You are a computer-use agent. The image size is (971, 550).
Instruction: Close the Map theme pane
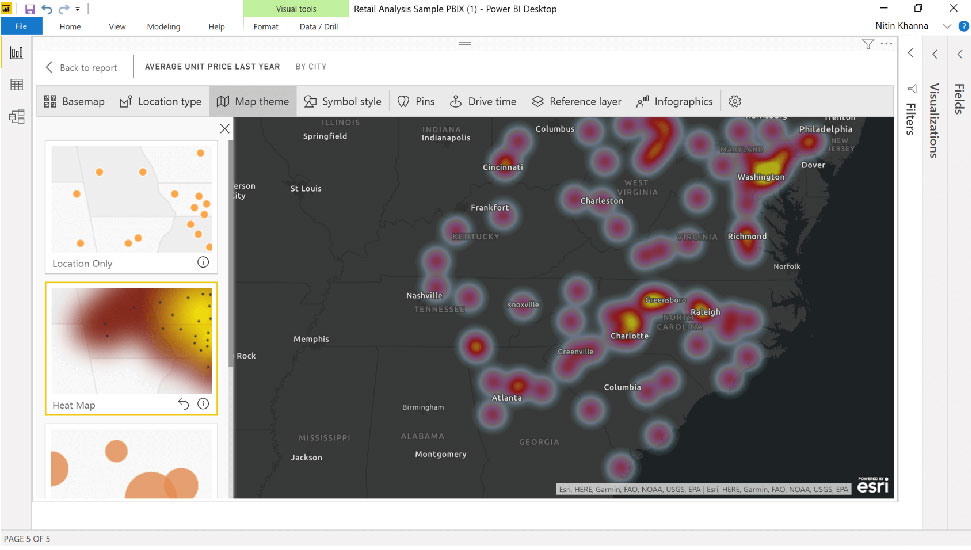pyautogui.click(x=224, y=128)
